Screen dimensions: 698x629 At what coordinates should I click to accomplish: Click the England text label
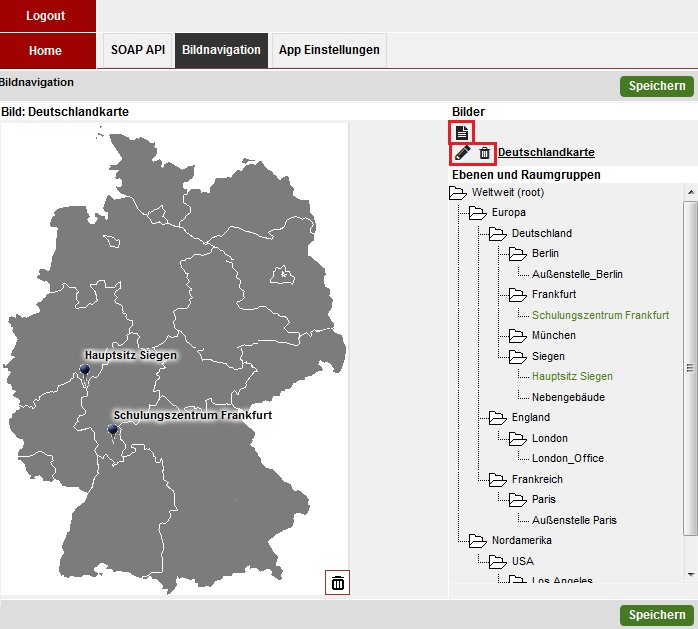pos(531,417)
